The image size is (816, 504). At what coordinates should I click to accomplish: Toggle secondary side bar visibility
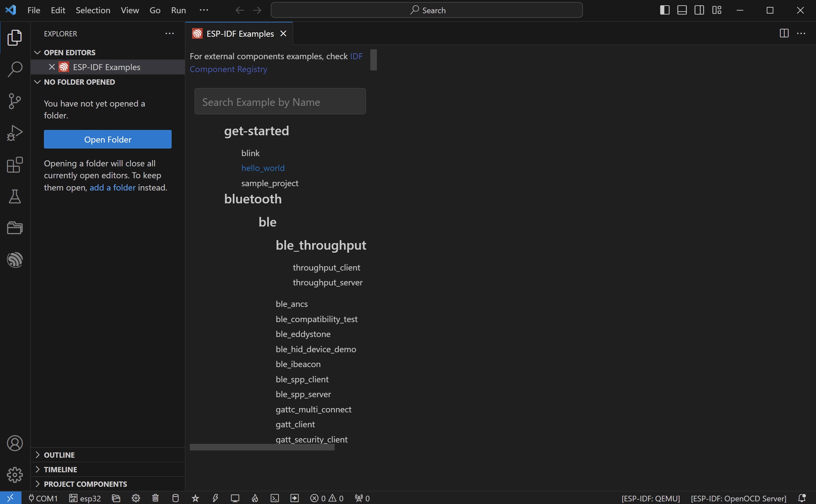point(699,10)
